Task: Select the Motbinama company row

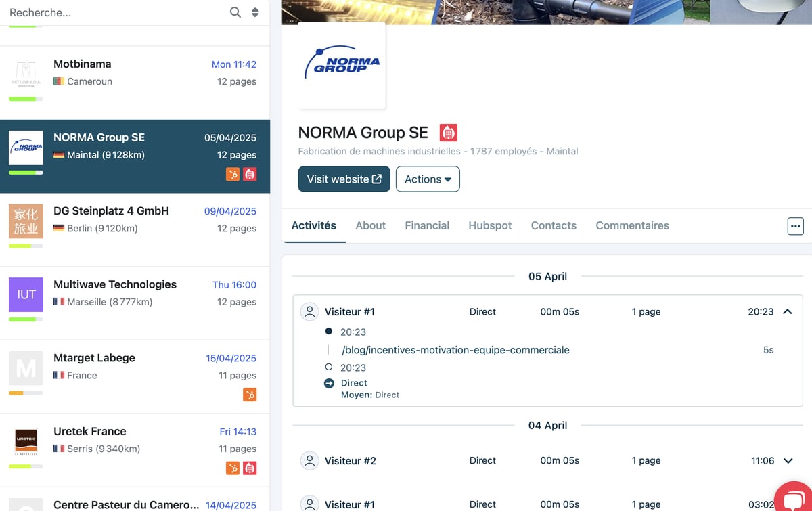Action: (x=135, y=83)
